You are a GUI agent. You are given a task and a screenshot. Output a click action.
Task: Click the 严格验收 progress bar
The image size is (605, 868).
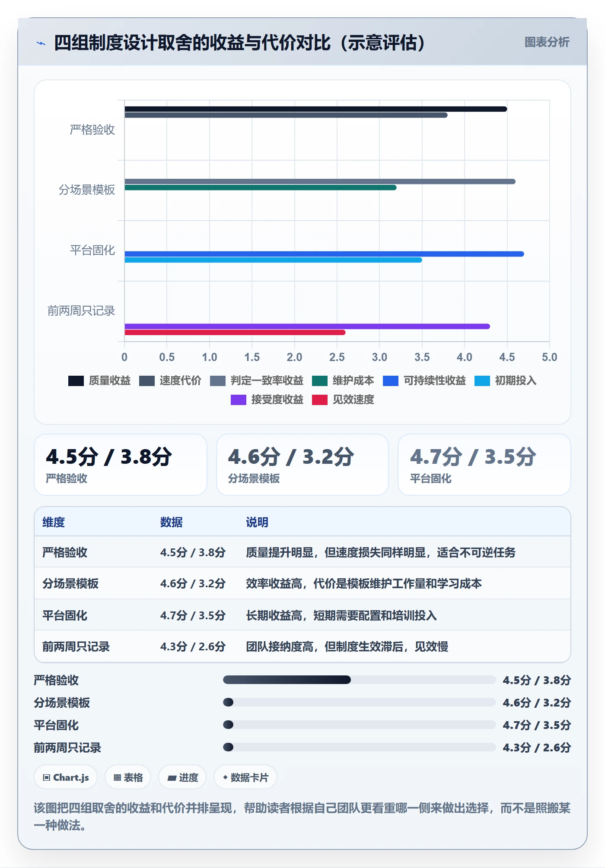(359, 680)
